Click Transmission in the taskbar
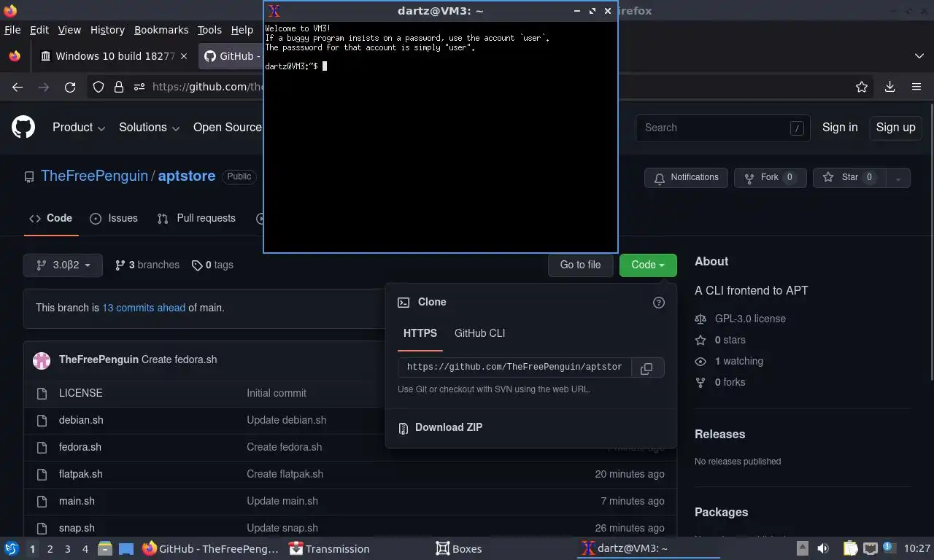This screenshot has width=934, height=560. point(329,549)
